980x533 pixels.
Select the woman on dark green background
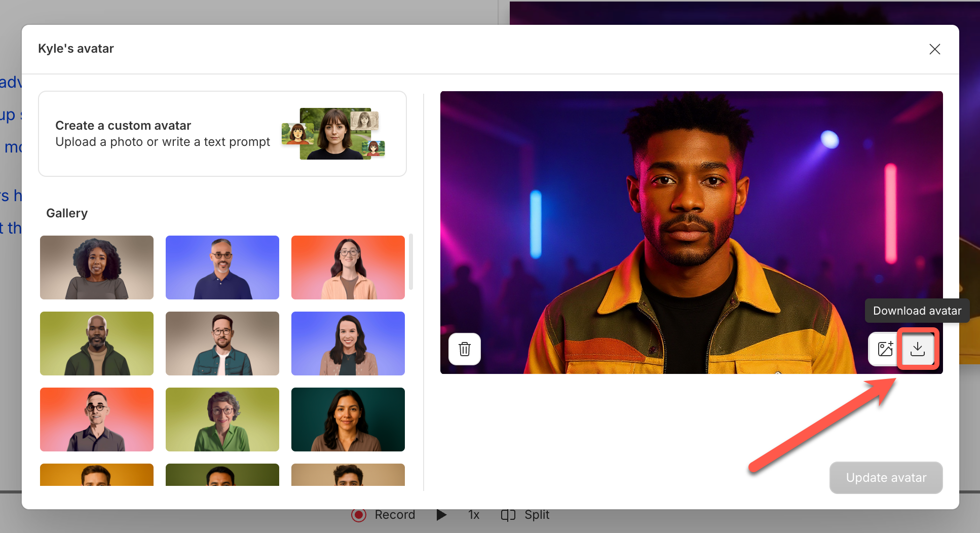coord(348,420)
